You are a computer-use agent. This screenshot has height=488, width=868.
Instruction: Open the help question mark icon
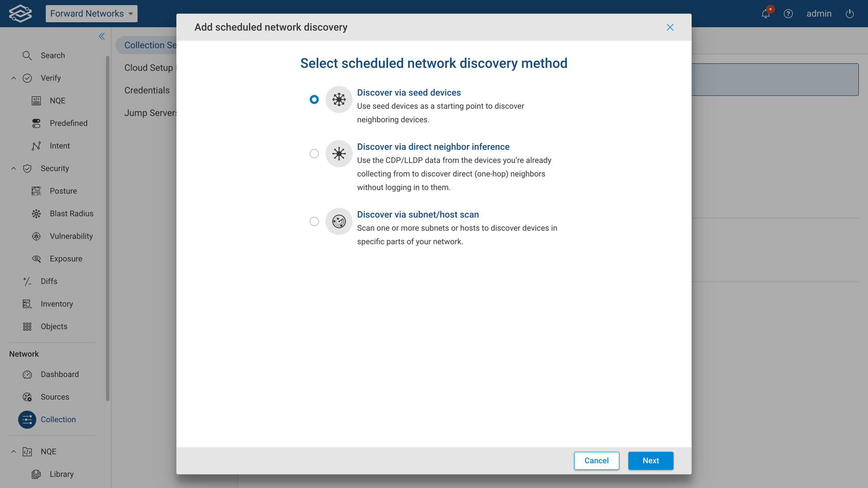(788, 14)
